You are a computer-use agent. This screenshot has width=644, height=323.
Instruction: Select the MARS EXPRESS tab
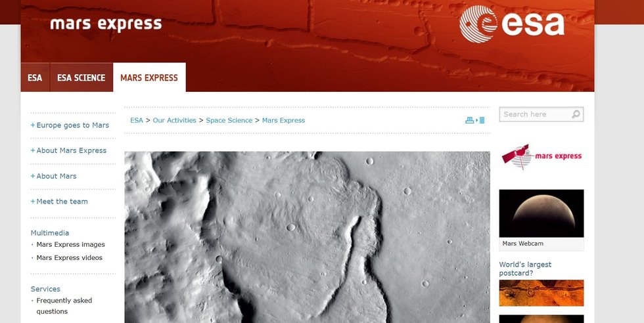click(149, 77)
